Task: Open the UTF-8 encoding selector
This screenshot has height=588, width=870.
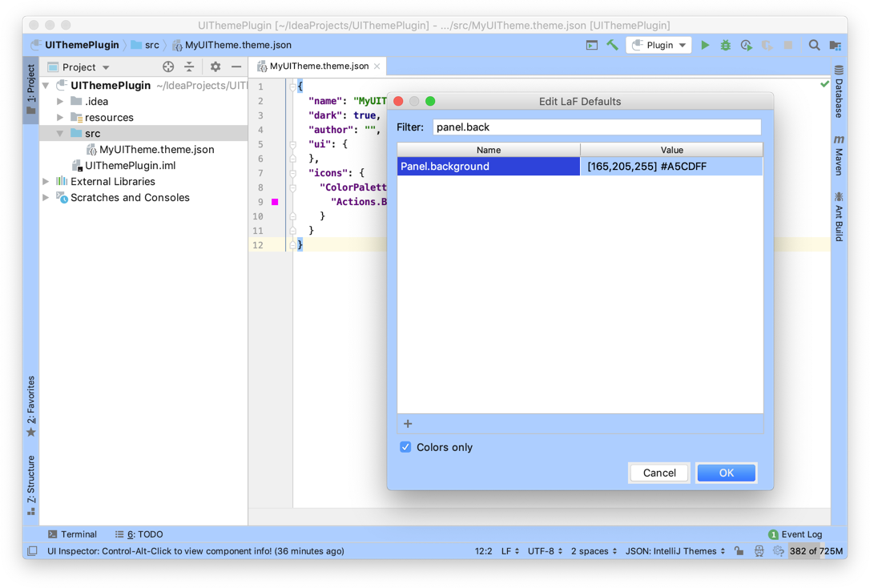Action: tap(545, 551)
